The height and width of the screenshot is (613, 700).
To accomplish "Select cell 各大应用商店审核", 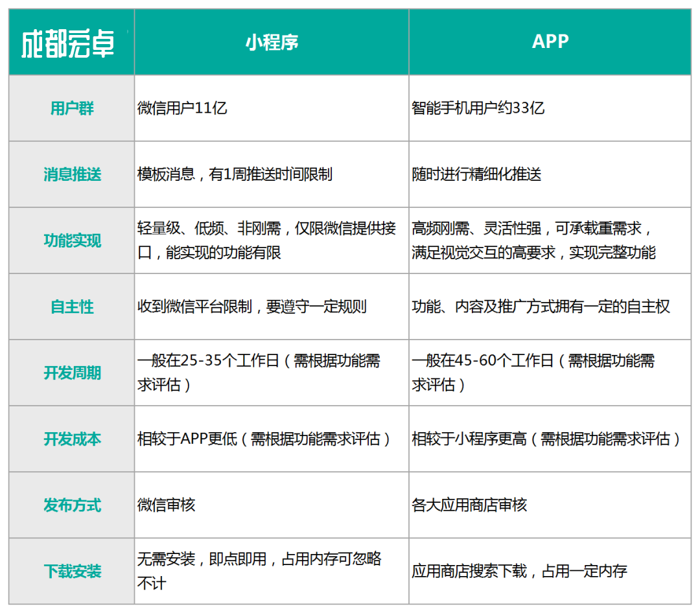I will click(550, 505).
